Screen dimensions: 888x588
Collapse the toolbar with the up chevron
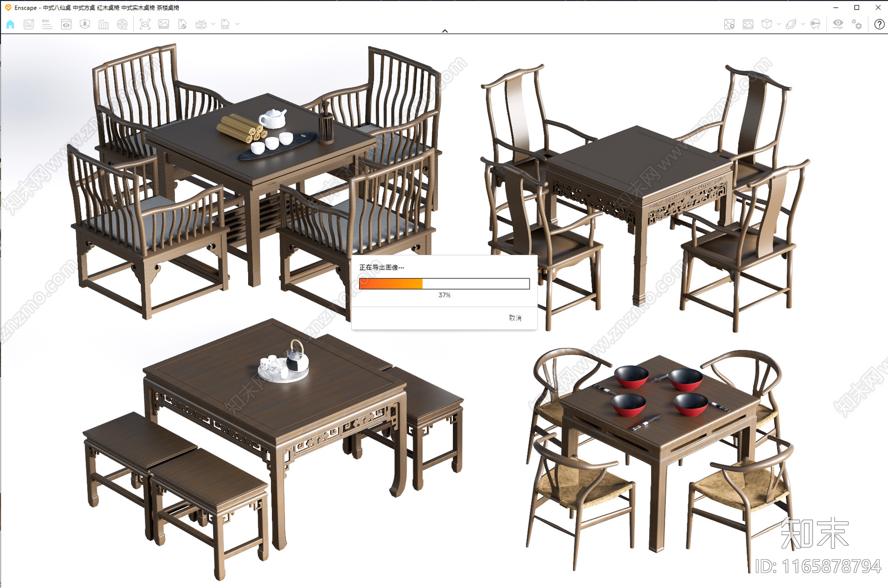coord(445,31)
